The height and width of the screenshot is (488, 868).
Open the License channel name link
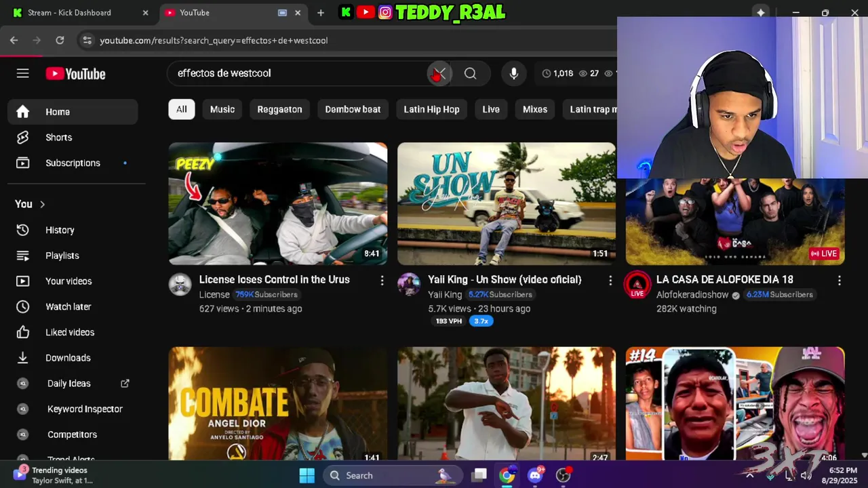click(214, 295)
